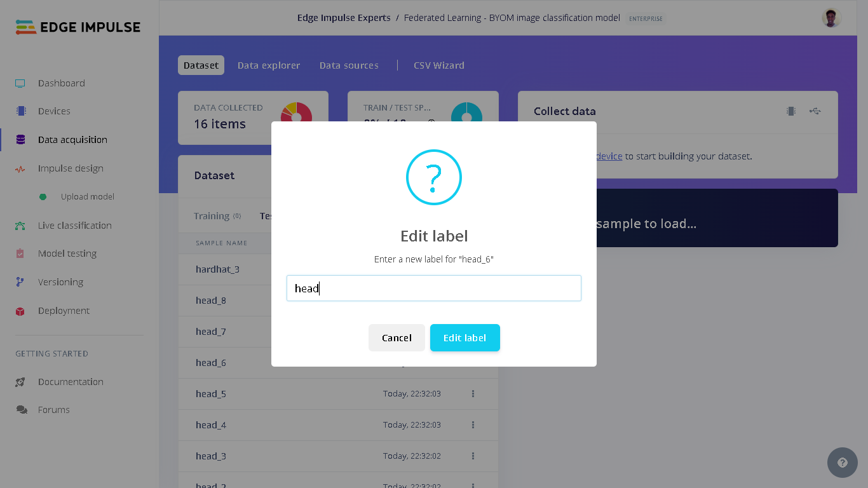Switch to the Data explorer tab

(269, 65)
